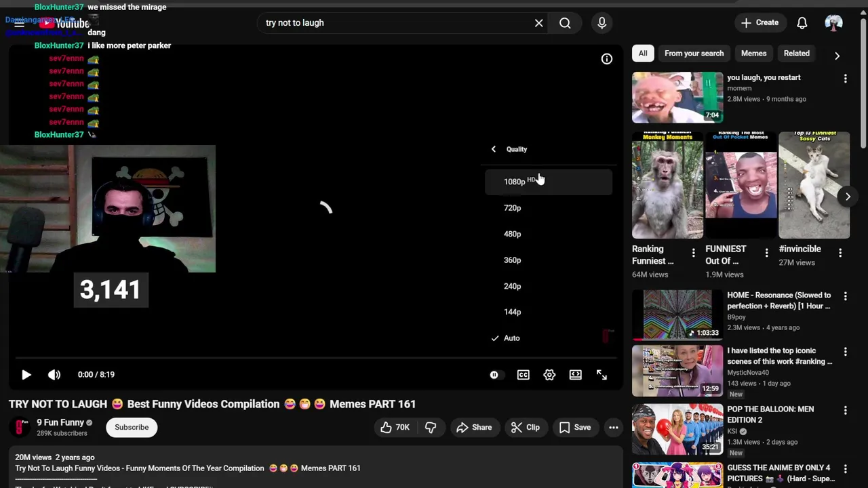Play the video

(x=26, y=375)
